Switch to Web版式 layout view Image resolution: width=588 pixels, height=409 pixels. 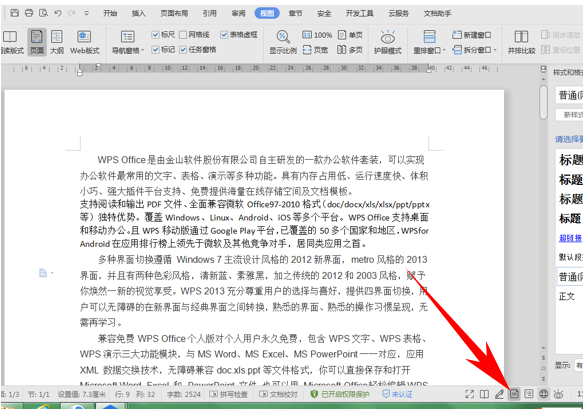pos(84,42)
